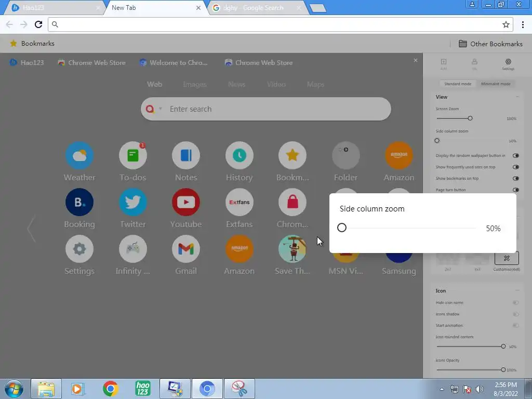
Task: Click the Screen Zoom slider handle
Action: pyautogui.click(x=470, y=118)
